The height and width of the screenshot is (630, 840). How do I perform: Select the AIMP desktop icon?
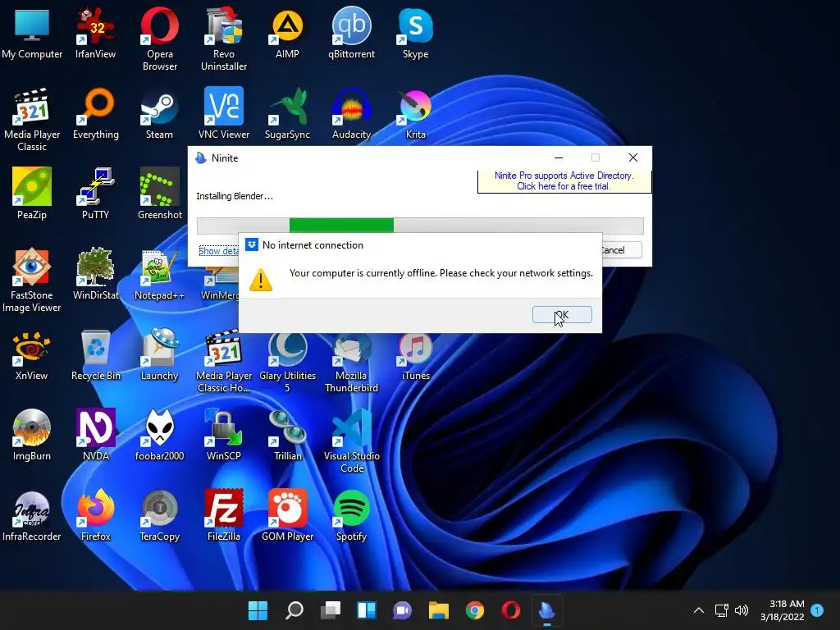tap(288, 33)
